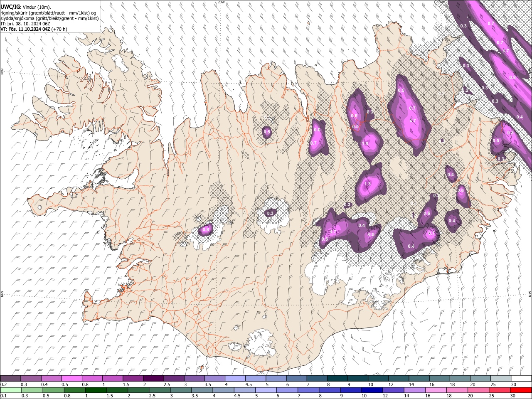The image size is (532, 399).
Task: Click the 'UWC/IG' title text
Action: tap(10, 7)
